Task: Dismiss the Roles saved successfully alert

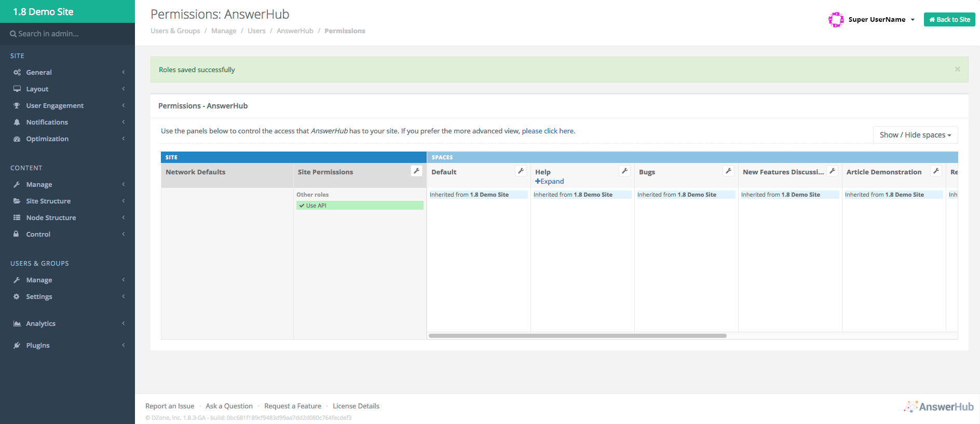Action: 957,69
